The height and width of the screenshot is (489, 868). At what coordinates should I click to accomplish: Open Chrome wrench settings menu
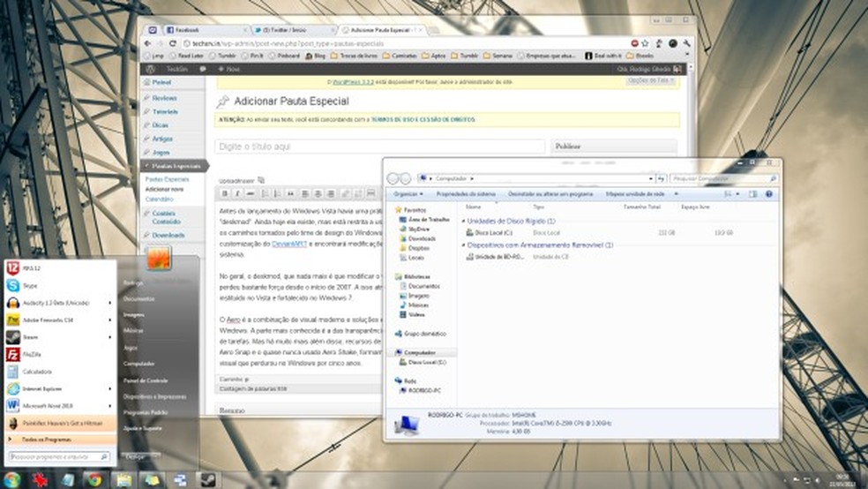coord(686,43)
